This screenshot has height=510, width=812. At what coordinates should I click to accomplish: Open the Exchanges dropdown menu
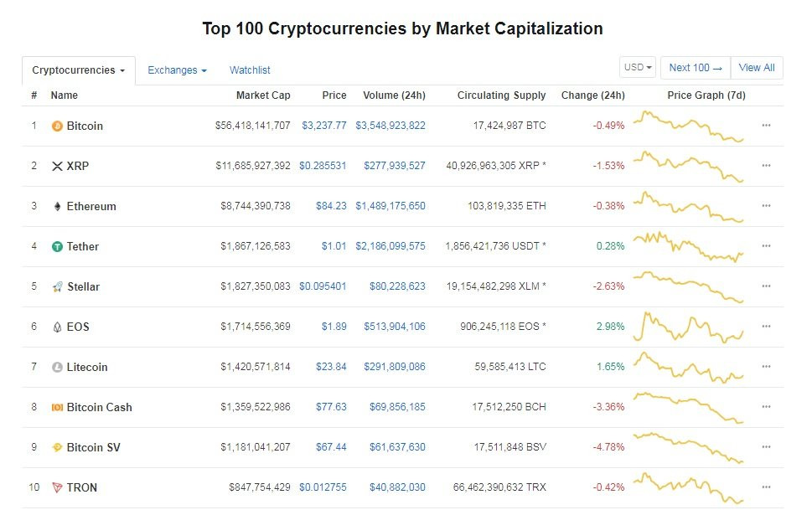coord(177,70)
